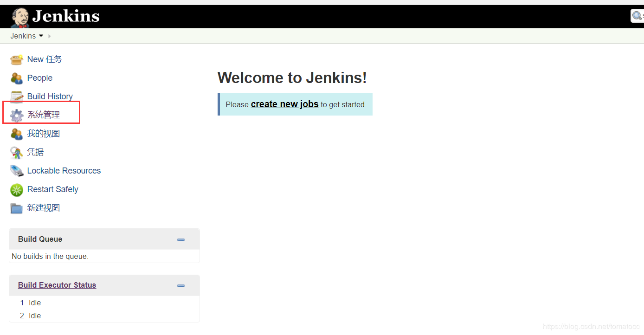Open the Build History link

(50, 97)
